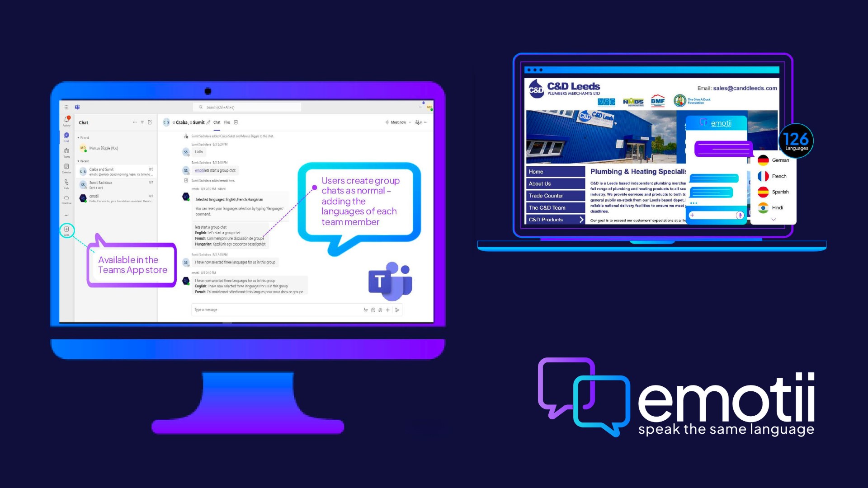Image resolution: width=868 pixels, height=488 pixels.
Task: Click the Calendar icon in Teams sidebar
Action: [67, 168]
